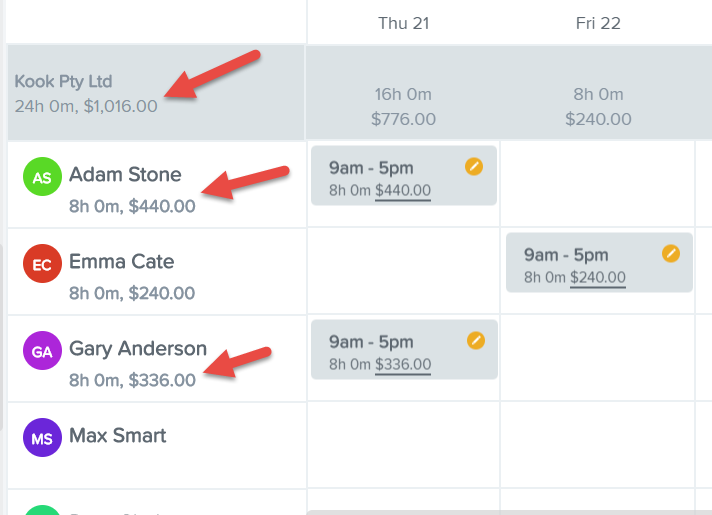Click Emma Cate's red EC avatar
The height and width of the screenshot is (515, 712).
42,264
